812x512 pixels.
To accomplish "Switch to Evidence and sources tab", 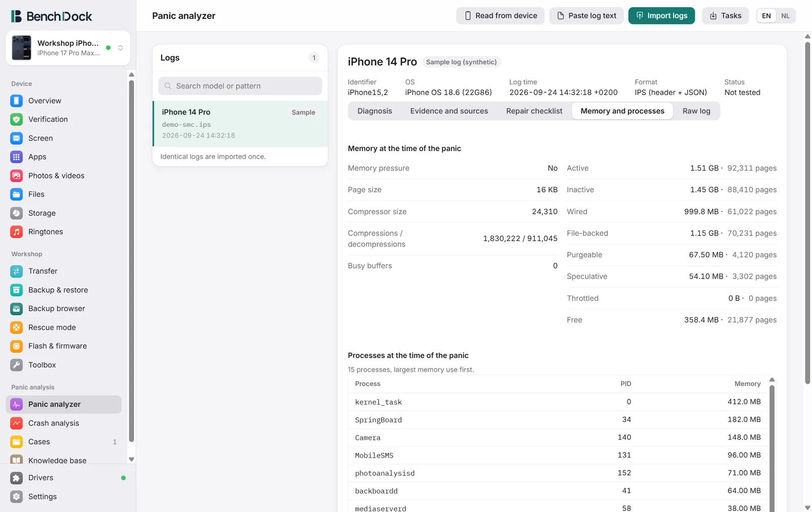I will pos(449,111).
